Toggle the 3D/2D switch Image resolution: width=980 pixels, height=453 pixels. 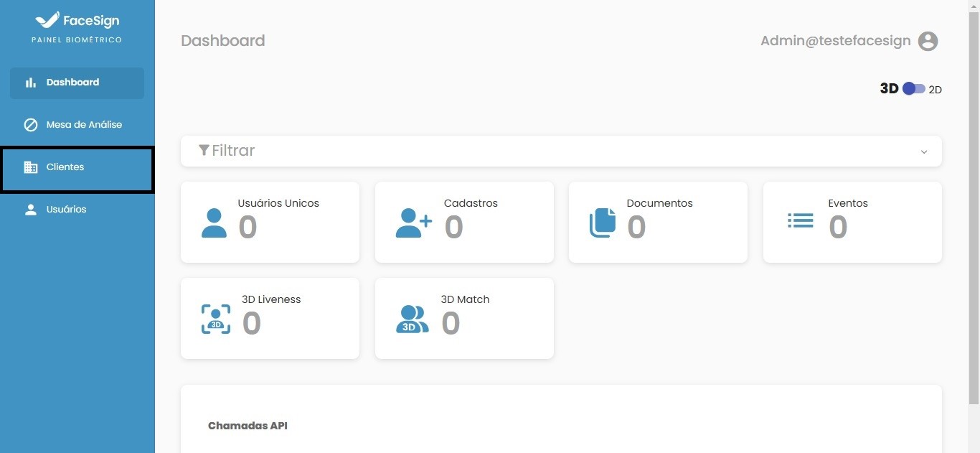point(913,89)
